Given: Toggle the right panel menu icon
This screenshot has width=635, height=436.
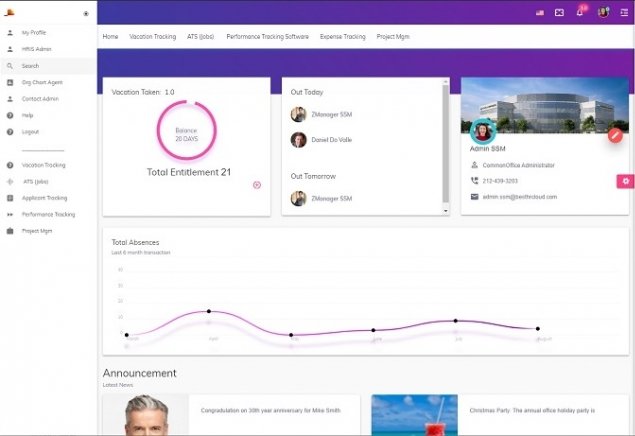Looking at the screenshot, I should (x=624, y=12).
